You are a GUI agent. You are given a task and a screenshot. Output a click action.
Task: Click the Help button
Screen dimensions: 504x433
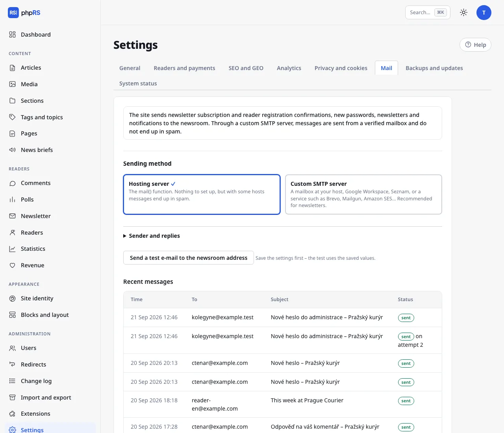(x=476, y=45)
